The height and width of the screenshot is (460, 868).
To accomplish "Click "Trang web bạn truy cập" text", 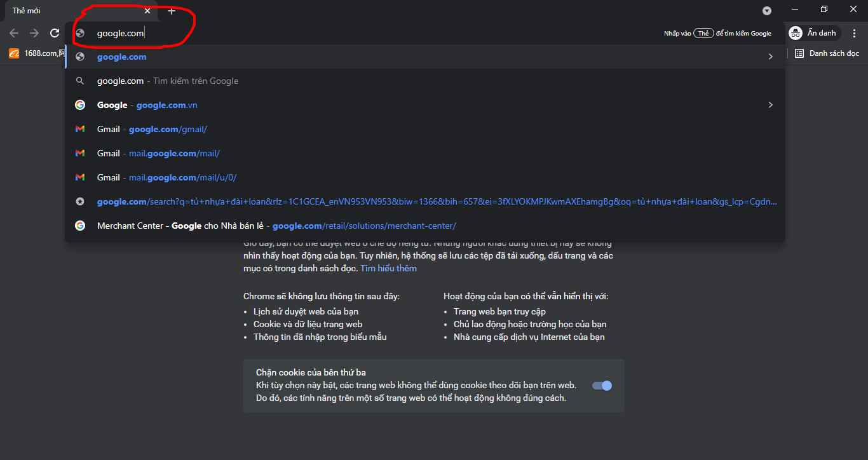I will coord(500,311).
